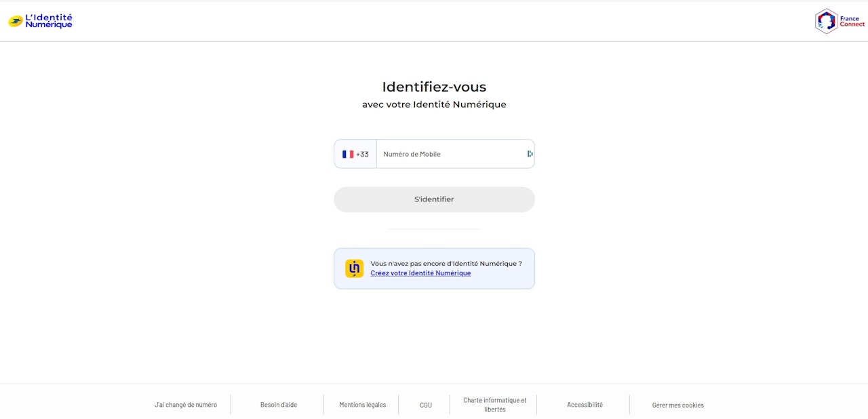The image size is (868, 419).
Task: Focus the Numéro de Mobile field
Action: pos(451,154)
